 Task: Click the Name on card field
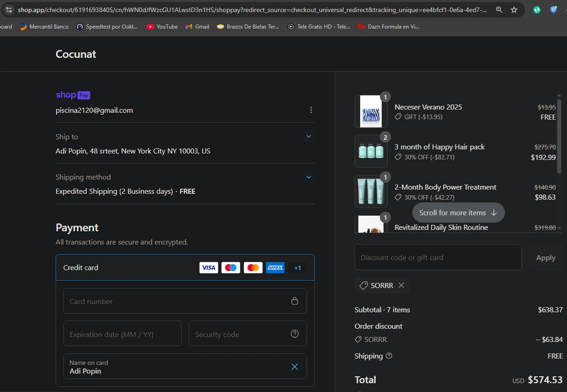point(185,366)
